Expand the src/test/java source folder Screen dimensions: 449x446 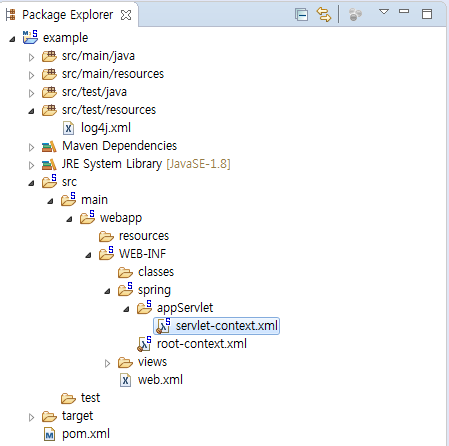31,93
